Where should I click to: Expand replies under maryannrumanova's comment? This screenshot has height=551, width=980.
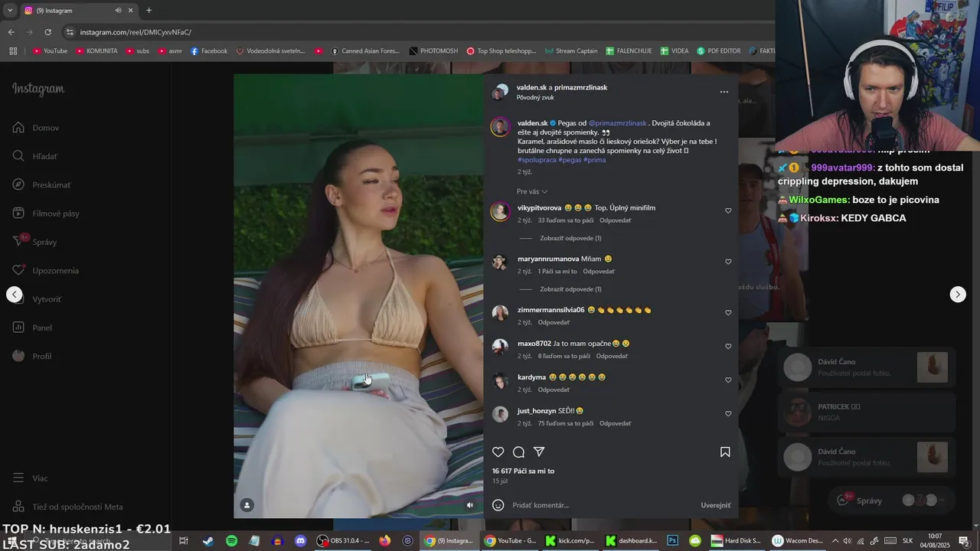[570, 289]
